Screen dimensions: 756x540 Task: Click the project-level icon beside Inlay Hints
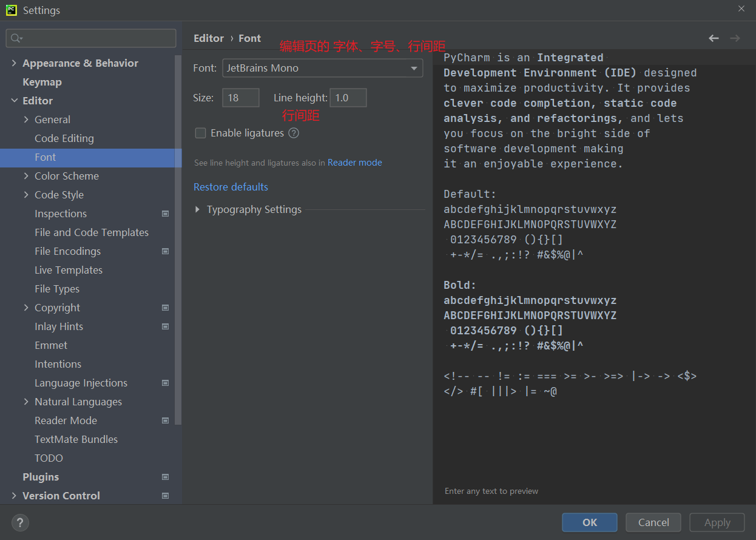coord(165,326)
